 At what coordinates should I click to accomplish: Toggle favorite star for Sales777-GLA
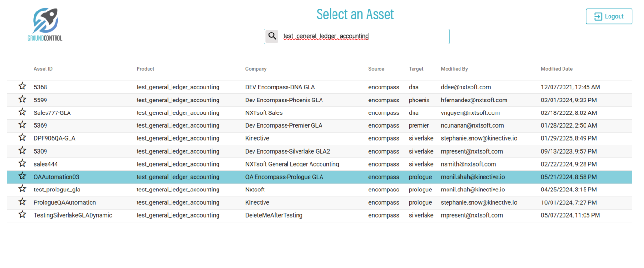click(x=22, y=112)
